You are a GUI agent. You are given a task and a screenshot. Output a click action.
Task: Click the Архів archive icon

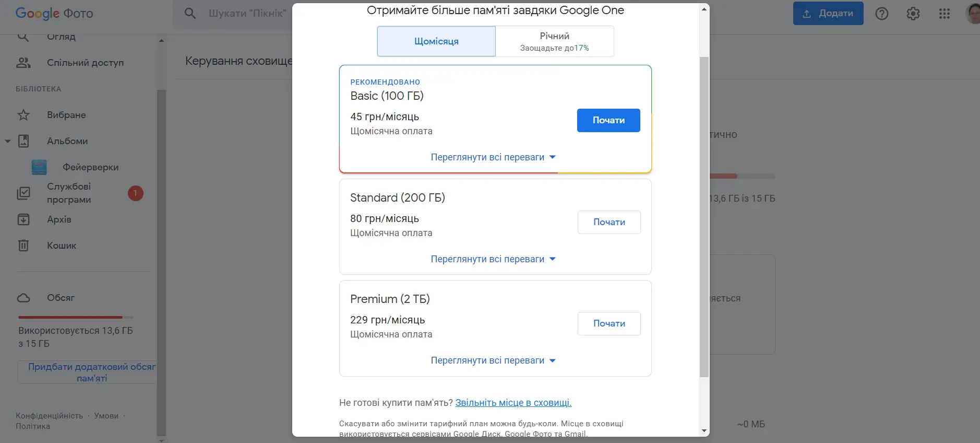click(x=23, y=219)
